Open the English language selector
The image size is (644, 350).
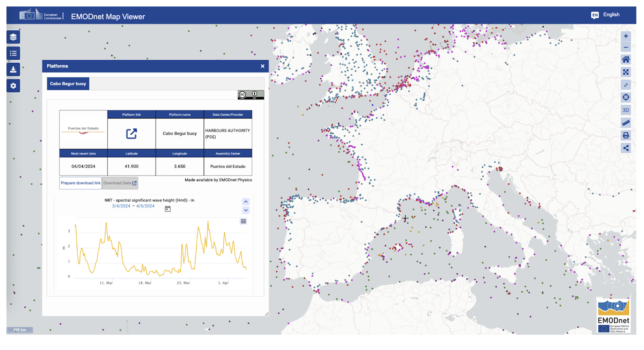tap(606, 15)
